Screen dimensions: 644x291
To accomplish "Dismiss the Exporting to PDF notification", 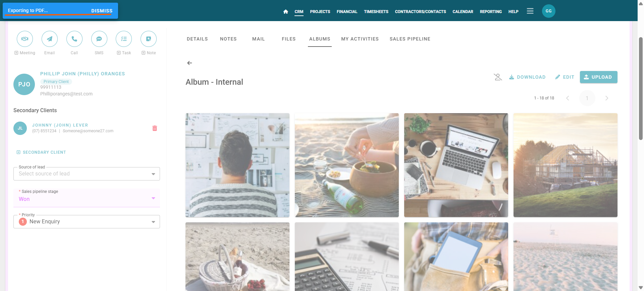I will tap(102, 11).
